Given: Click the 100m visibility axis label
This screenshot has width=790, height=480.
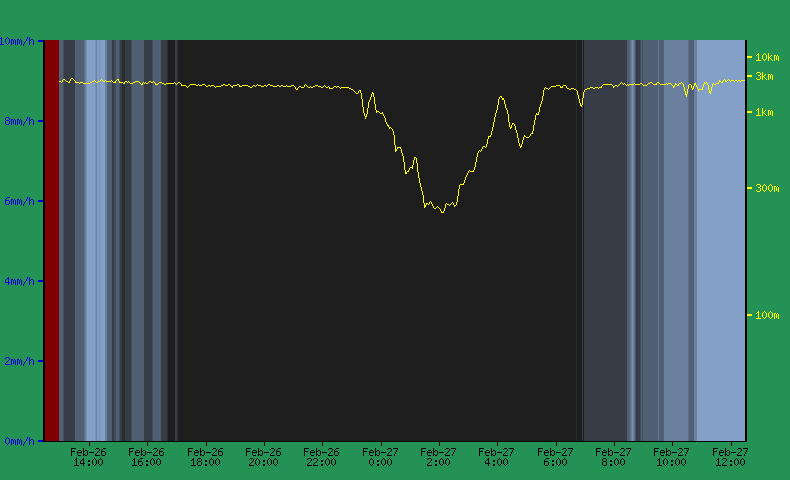Looking at the screenshot, I should click(x=767, y=315).
